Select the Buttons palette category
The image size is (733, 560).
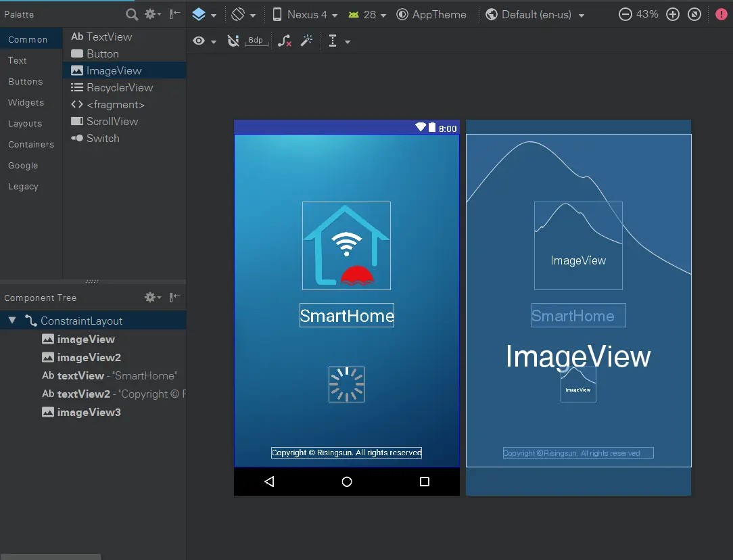(31, 81)
